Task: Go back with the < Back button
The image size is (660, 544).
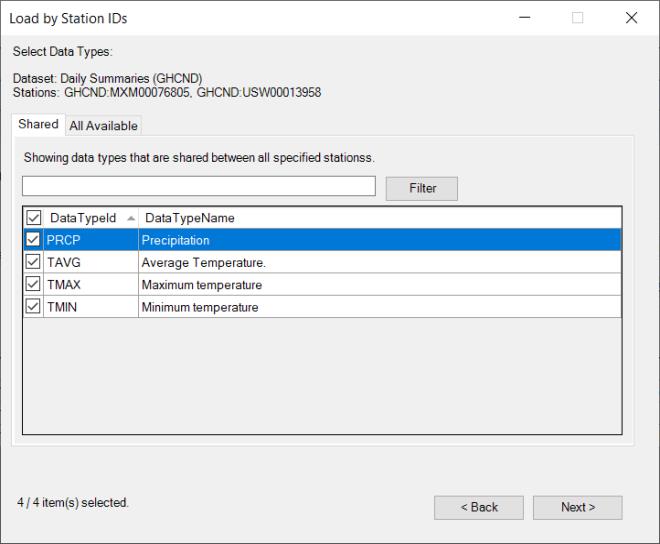Action: [478, 507]
